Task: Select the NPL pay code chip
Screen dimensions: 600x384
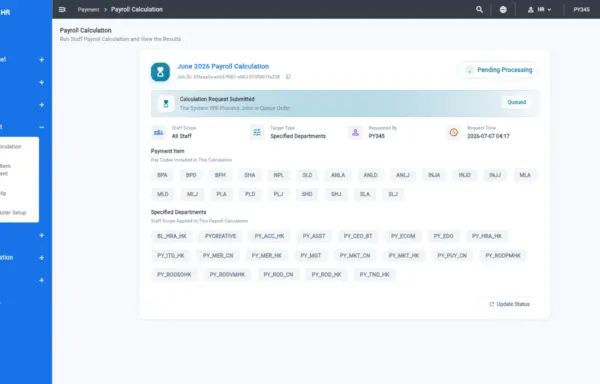Action: (279, 175)
